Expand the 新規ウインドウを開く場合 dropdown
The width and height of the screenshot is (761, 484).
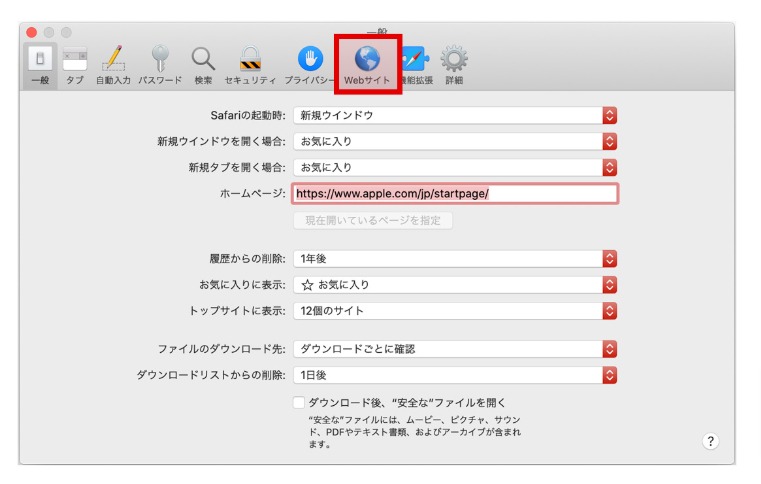pyautogui.click(x=456, y=141)
